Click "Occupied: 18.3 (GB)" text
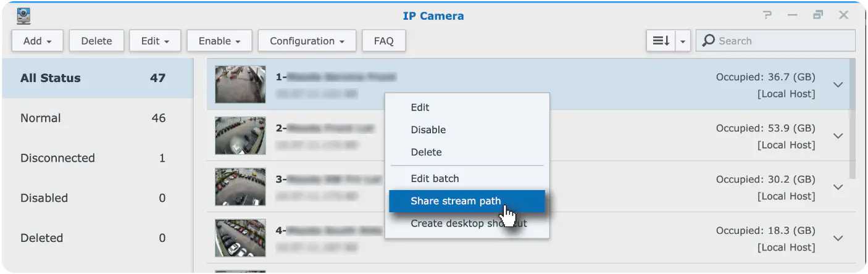Screen dimensions: 868x274 [x=766, y=231]
